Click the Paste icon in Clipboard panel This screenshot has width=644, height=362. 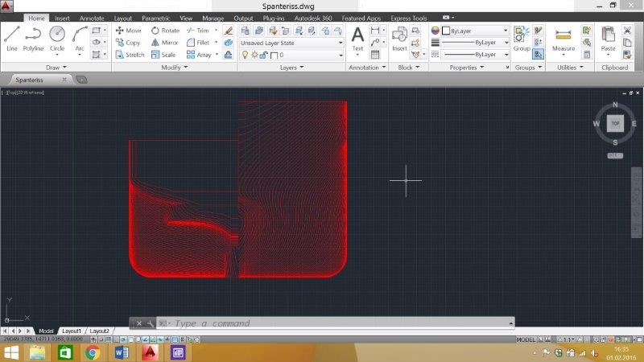click(x=608, y=39)
